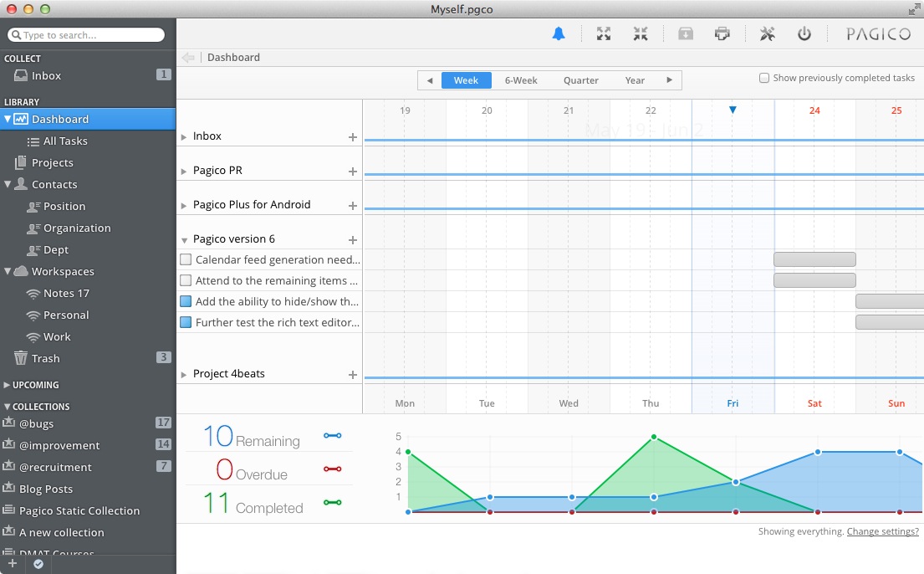Collapse the Workspaces section
Image resolution: width=924 pixels, height=574 pixels.
click(8, 271)
